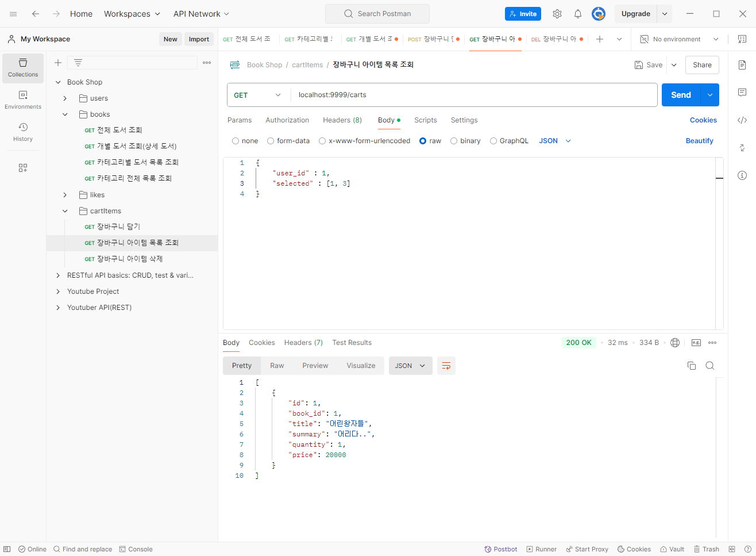
Task: Open the Send button dropdown arrow
Action: pyautogui.click(x=710, y=95)
